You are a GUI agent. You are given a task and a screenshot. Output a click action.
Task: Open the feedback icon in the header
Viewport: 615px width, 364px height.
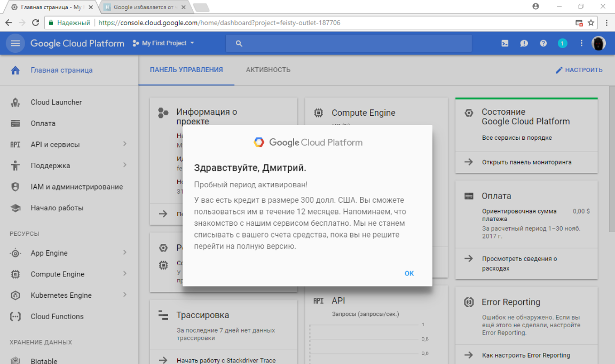click(524, 43)
